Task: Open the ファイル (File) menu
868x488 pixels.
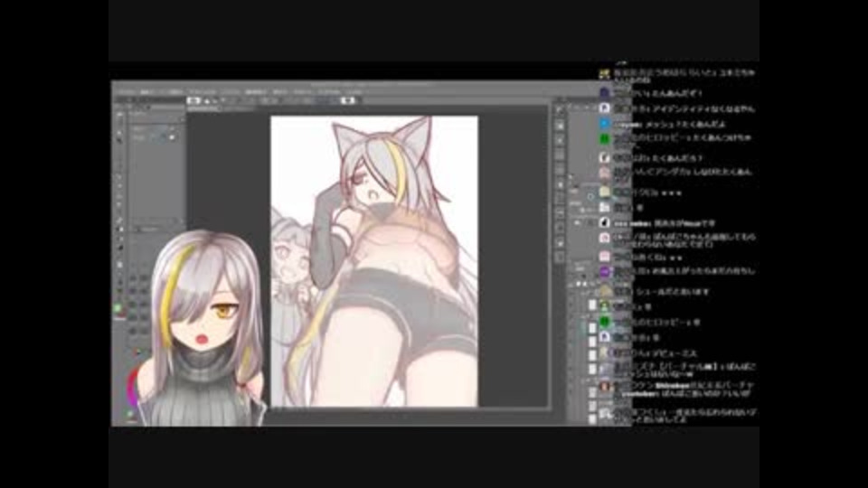Action: coord(127,92)
